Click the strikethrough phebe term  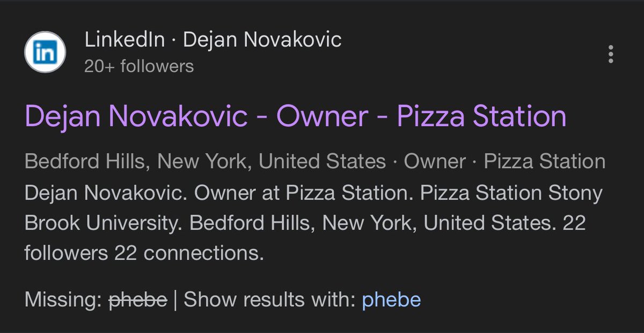[x=137, y=300]
